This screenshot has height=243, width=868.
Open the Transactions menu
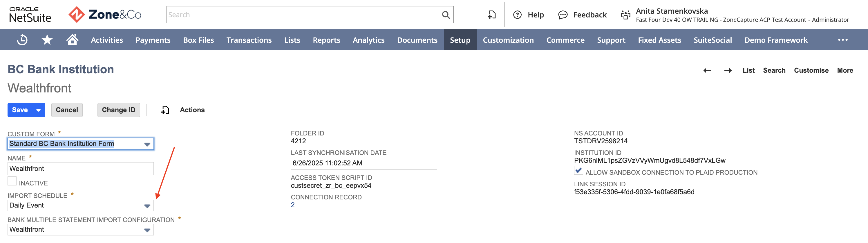pos(249,40)
